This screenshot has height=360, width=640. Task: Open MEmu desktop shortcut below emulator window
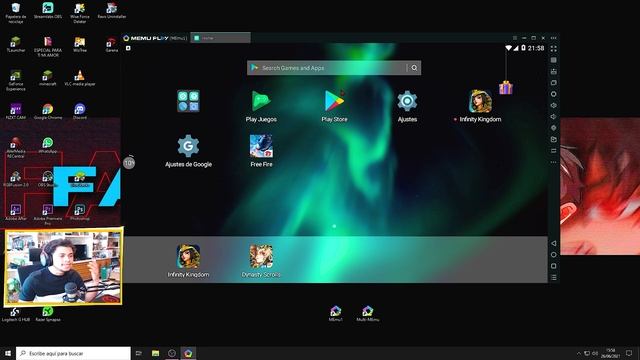336,313
